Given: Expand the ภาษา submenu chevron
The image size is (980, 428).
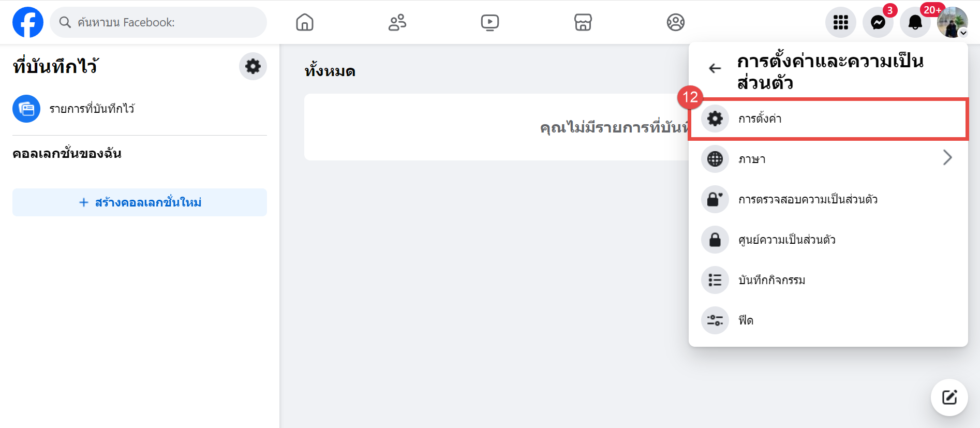Looking at the screenshot, I should click(x=947, y=158).
